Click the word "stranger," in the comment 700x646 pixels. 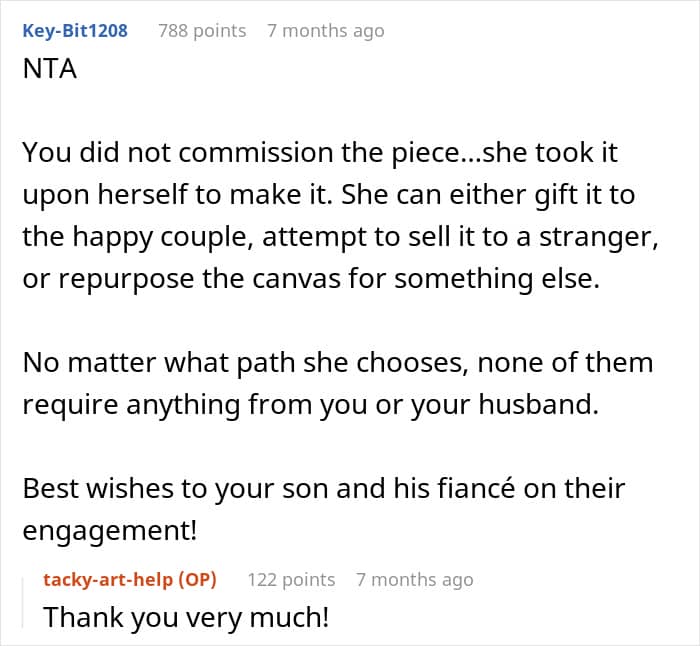[599, 237]
